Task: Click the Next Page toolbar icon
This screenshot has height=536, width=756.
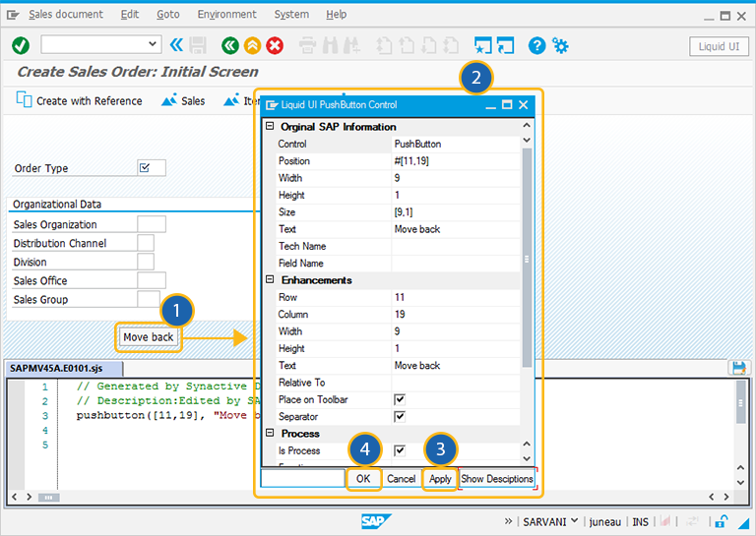Action: point(428,46)
